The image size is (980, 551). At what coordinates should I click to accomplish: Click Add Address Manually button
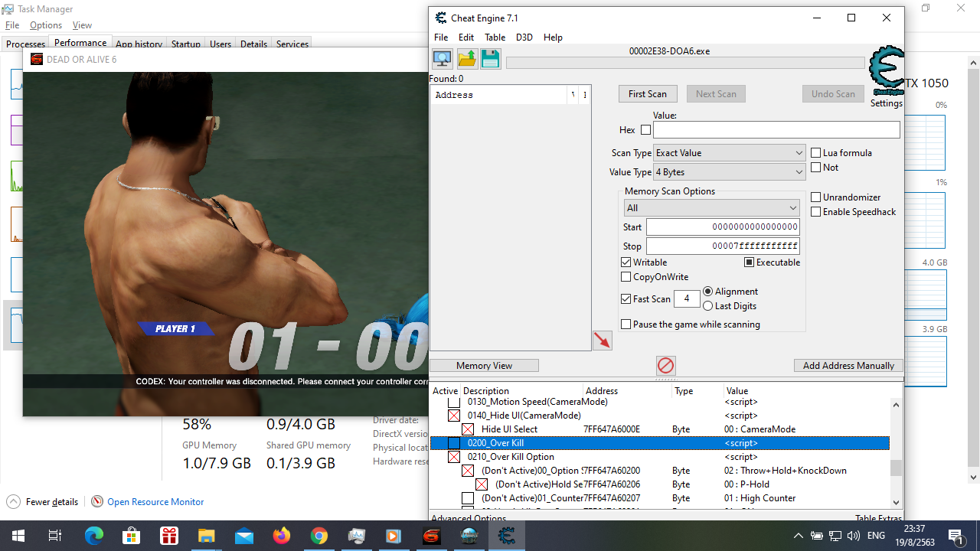click(848, 366)
